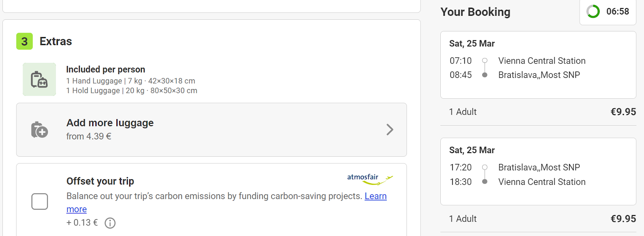The image size is (644, 236).
Task: Select the Extras section heading
Action: click(x=56, y=41)
